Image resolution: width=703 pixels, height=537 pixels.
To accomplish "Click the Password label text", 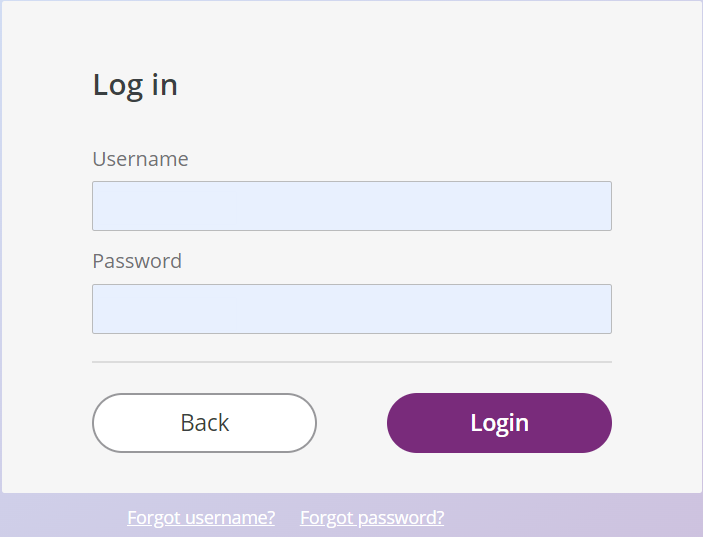I will click(137, 261).
